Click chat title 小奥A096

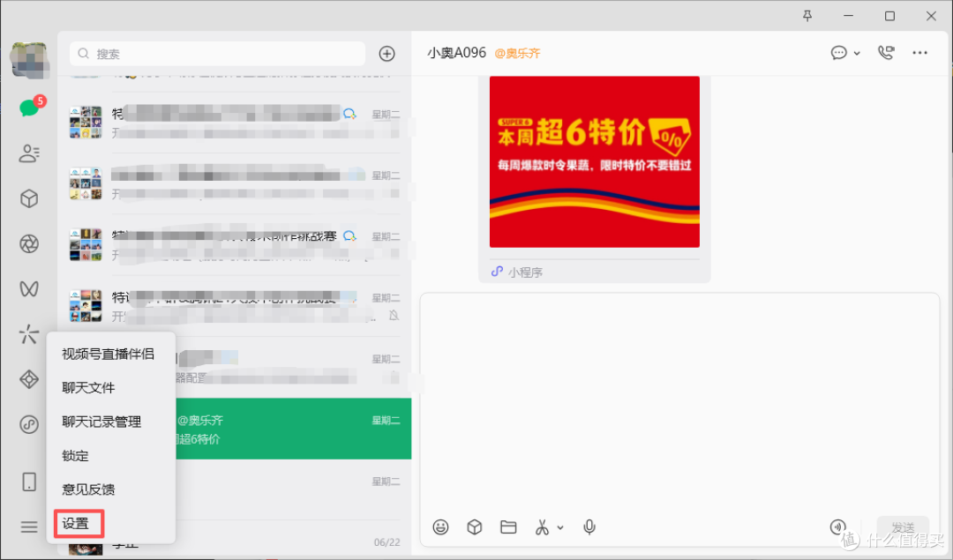(x=456, y=53)
